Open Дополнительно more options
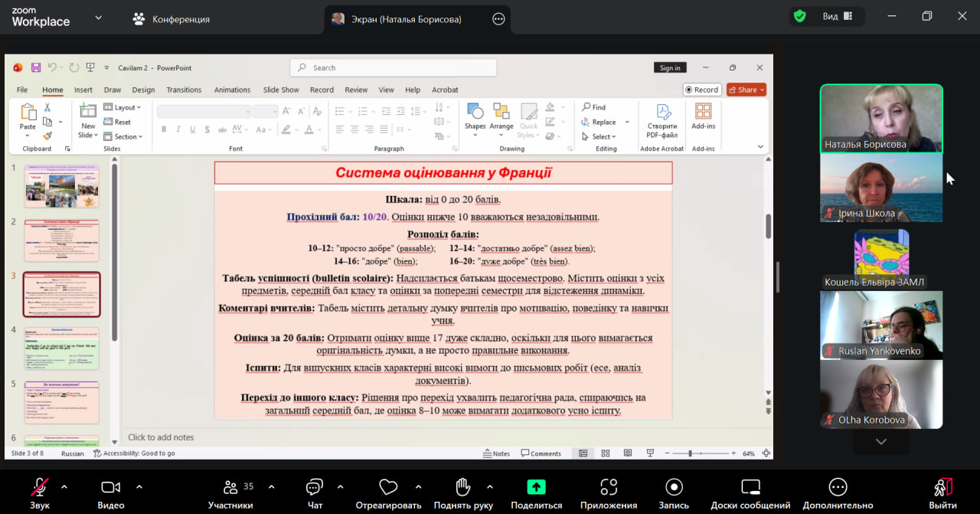Viewport: 980px width, 514px height. pos(838,488)
